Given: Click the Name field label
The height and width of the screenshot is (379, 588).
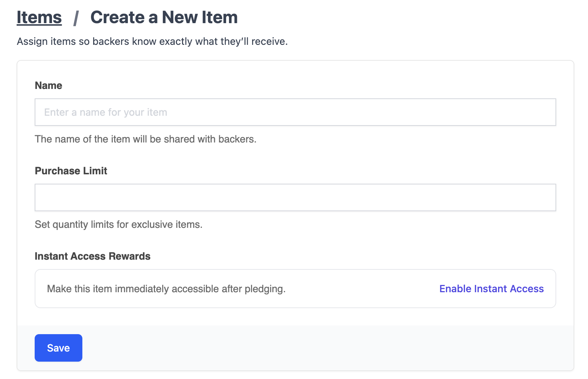Looking at the screenshot, I should [48, 85].
